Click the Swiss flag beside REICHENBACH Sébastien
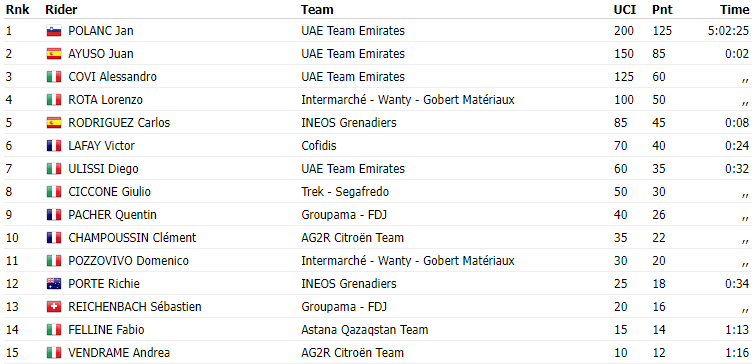 tap(54, 307)
